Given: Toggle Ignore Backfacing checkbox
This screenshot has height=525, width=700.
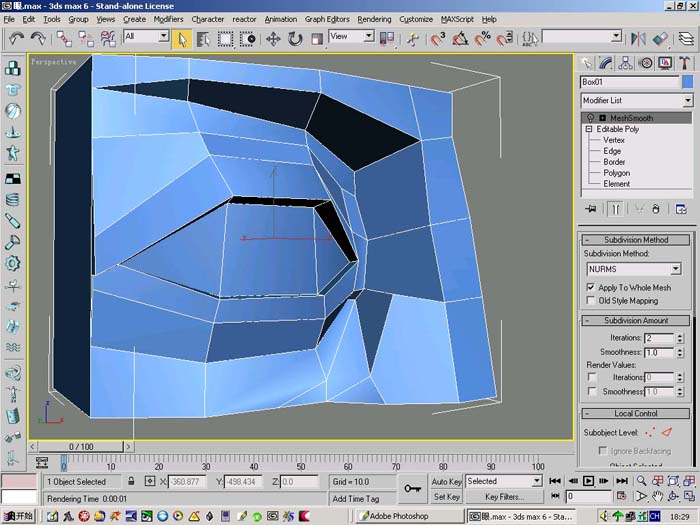Looking at the screenshot, I should point(603,450).
